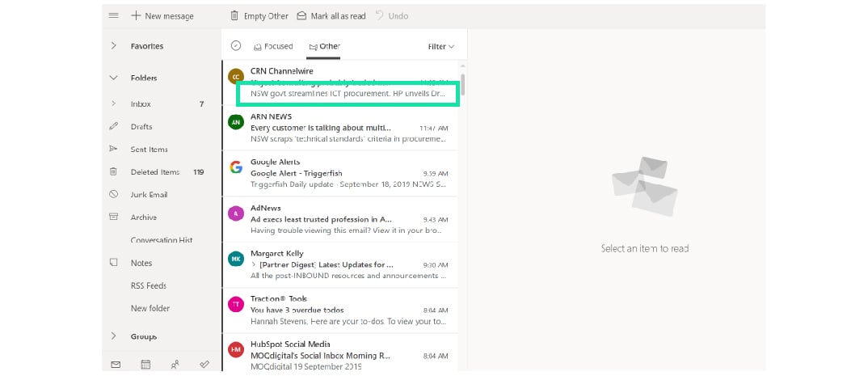868x376 pixels.
Task: Open the Google Alert - Triggerfish email
Action: click(x=340, y=173)
